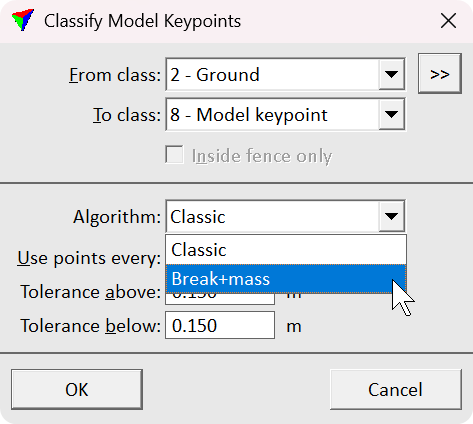Toggle the Inside fence only checkbox
The width and height of the screenshot is (473, 424).
click(x=174, y=155)
